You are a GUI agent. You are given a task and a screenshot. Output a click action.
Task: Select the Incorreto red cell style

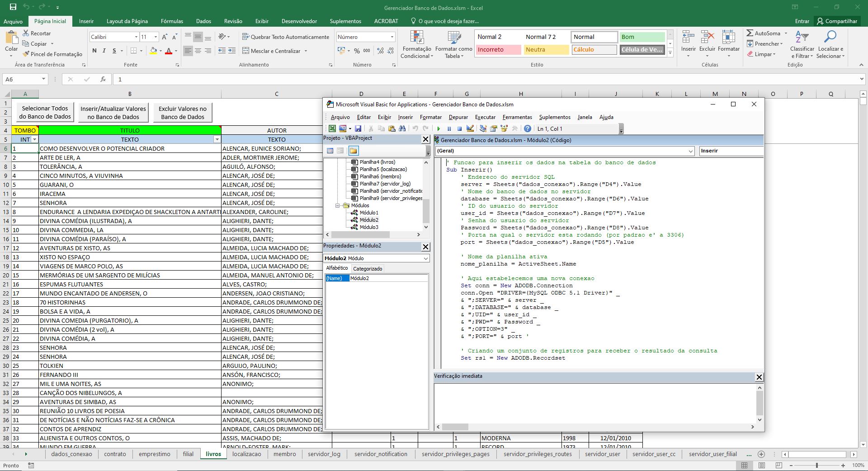(x=499, y=50)
